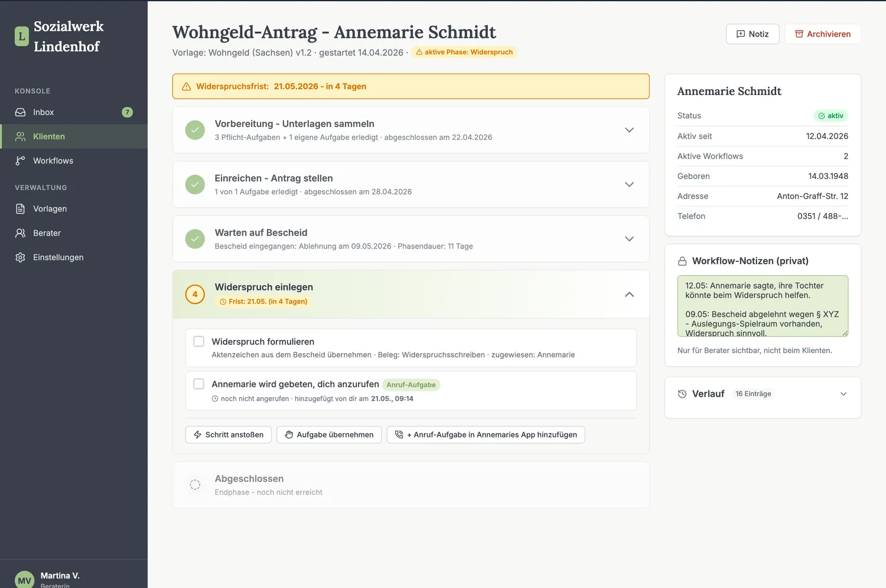The image size is (886, 588).
Task: Click the Workflows branch icon
Action: point(20,161)
